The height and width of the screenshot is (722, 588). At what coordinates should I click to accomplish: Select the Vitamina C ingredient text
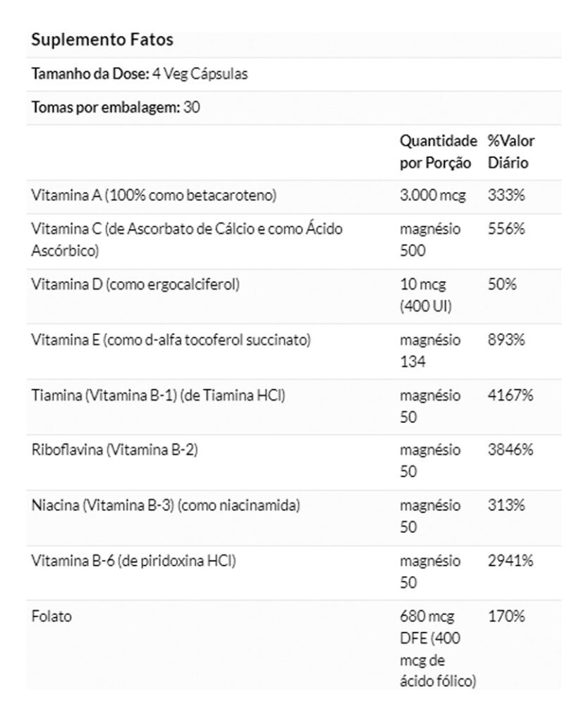click(x=187, y=240)
